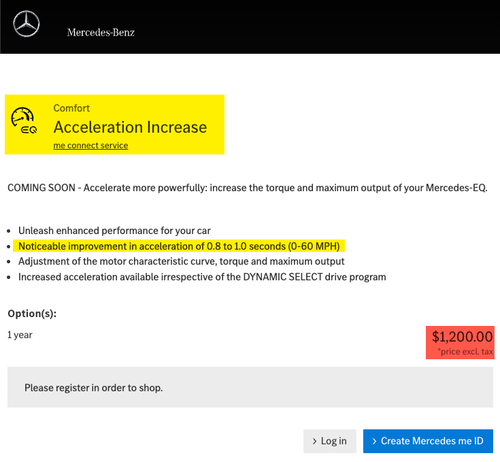Screen dimensions: 500x462
Task: Click the 'Please register in order to shop' notice
Action: (x=250, y=387)
